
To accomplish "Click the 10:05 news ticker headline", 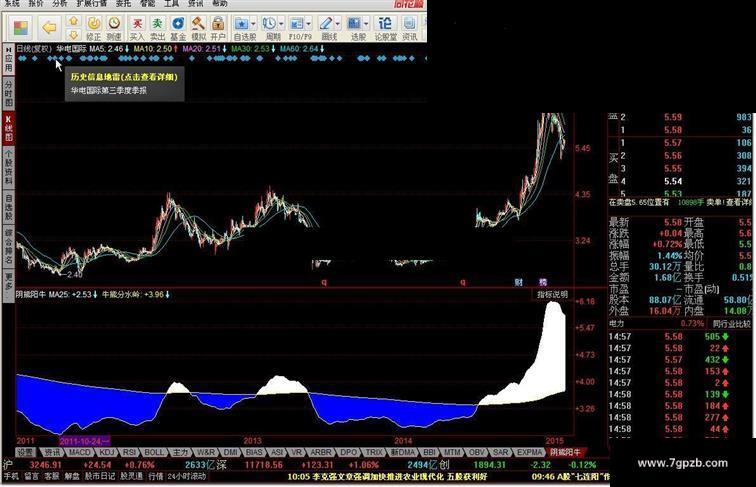I will click(387, 476).
